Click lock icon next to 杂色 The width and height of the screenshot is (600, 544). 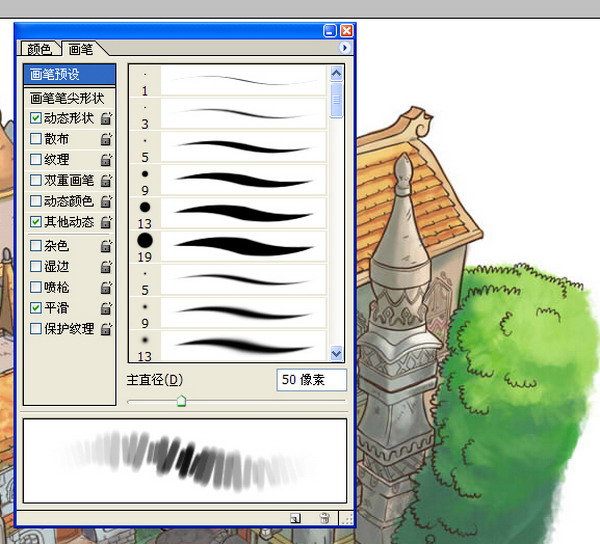pyautogui.click(x=106, y=246)
